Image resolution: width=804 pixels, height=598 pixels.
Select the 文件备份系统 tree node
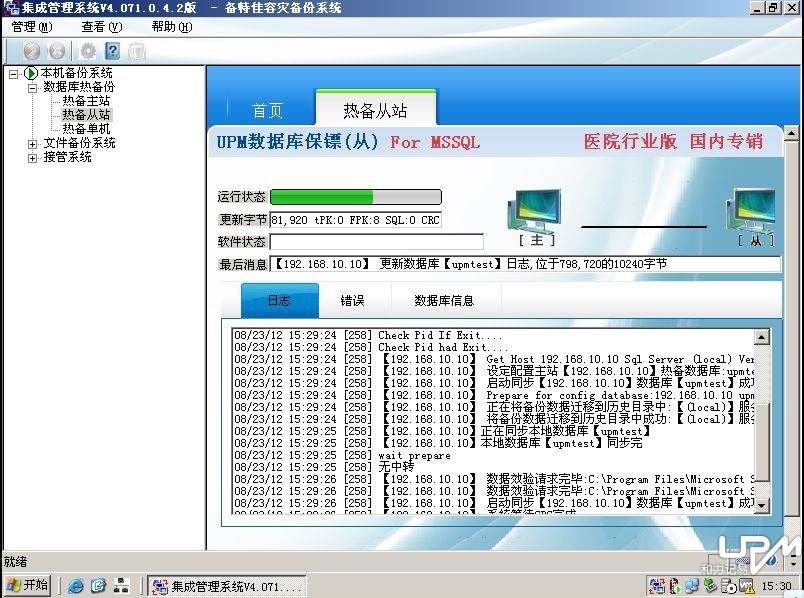tap(79, 143)
